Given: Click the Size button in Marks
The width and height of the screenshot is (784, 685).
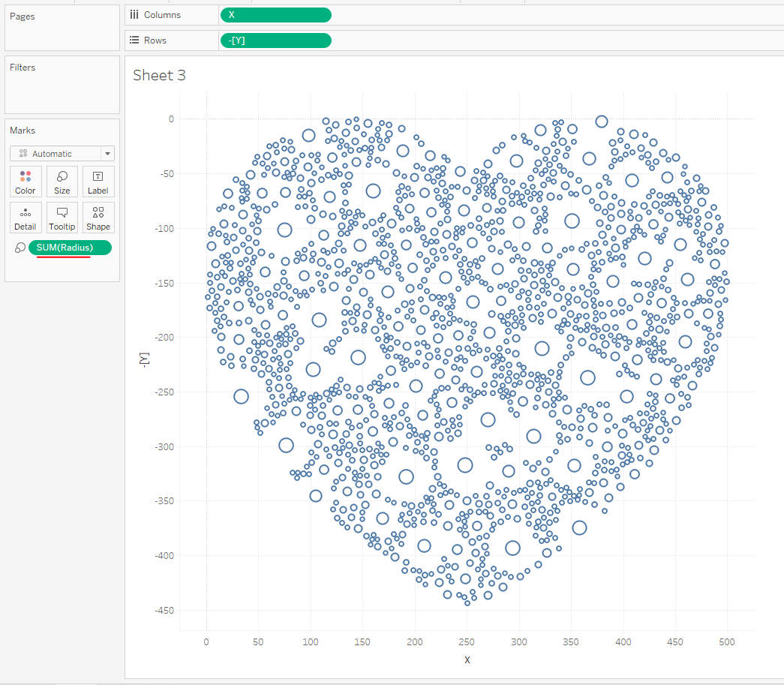Looking at the screenshot, I should click(62, 182).
